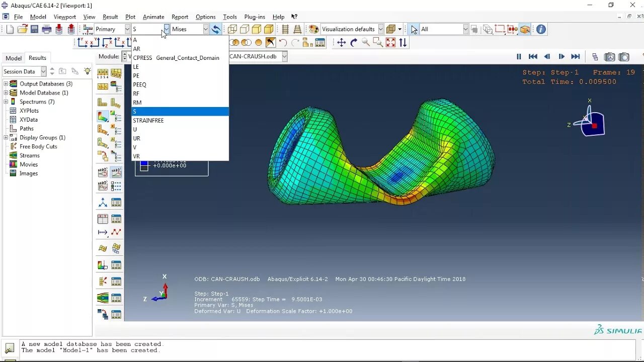The height and width of the screenshot is (362, 644).
Task: Click the Plot Contours on Deformed Shape icon
Action: click(x=103, y=117)
